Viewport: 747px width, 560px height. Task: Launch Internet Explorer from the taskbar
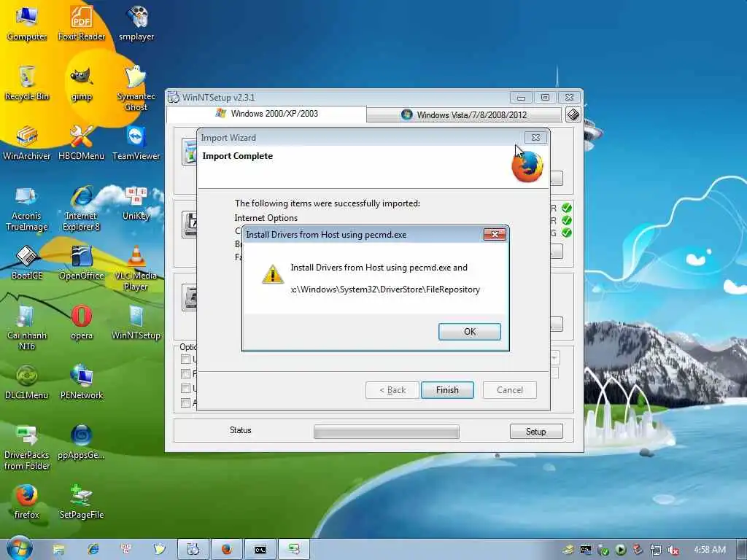pyautogui.click(x=93, y=550)
